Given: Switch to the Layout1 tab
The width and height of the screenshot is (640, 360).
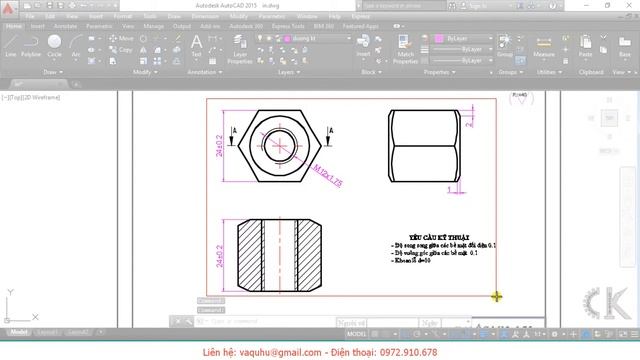Looking at the screenshot, I should (x=47, y=332).
